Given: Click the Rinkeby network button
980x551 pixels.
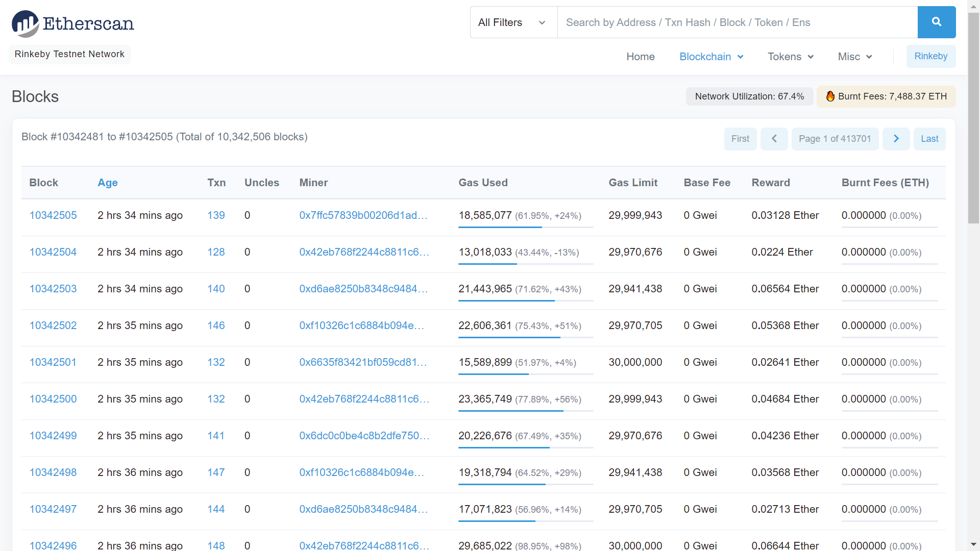Looking at the screenshot, I should coord(931,56).
